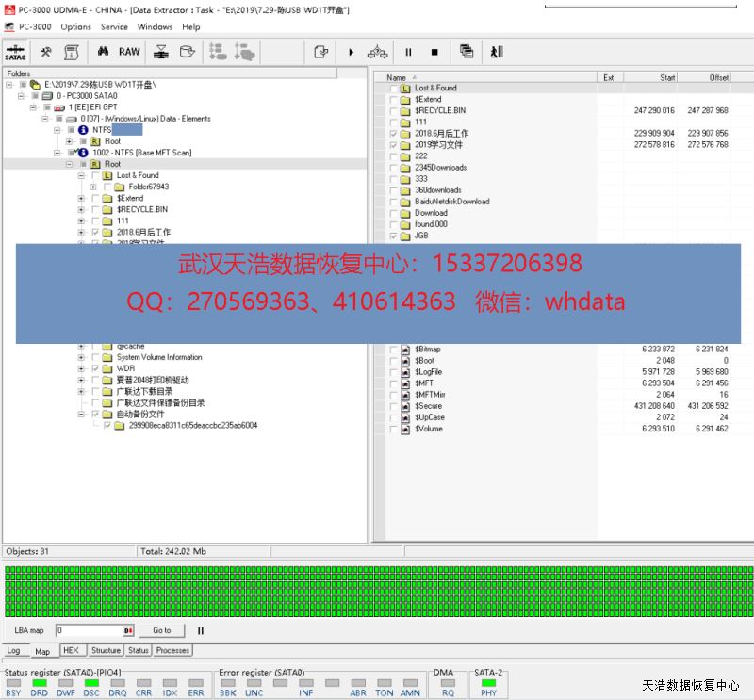Click the cascade windows toolbar icon
Screen dimensions: 754x700
click(x=467, y=52)
